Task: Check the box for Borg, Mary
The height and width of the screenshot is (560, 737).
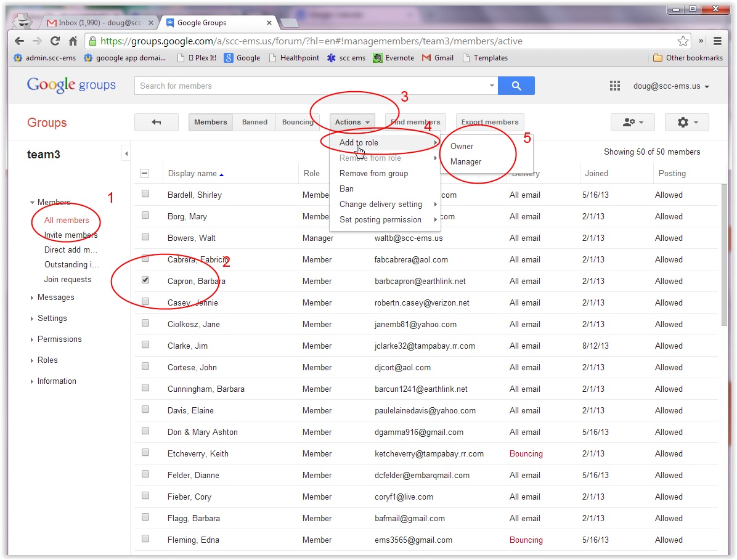Action: 145,215
